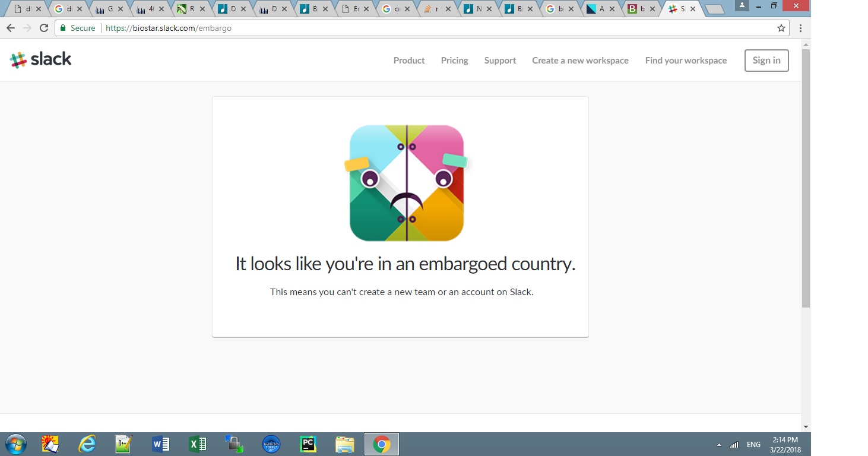Open Notepad++ from the taskbar
The height and width of the screenshot is (456, 868).
(123, 444)
